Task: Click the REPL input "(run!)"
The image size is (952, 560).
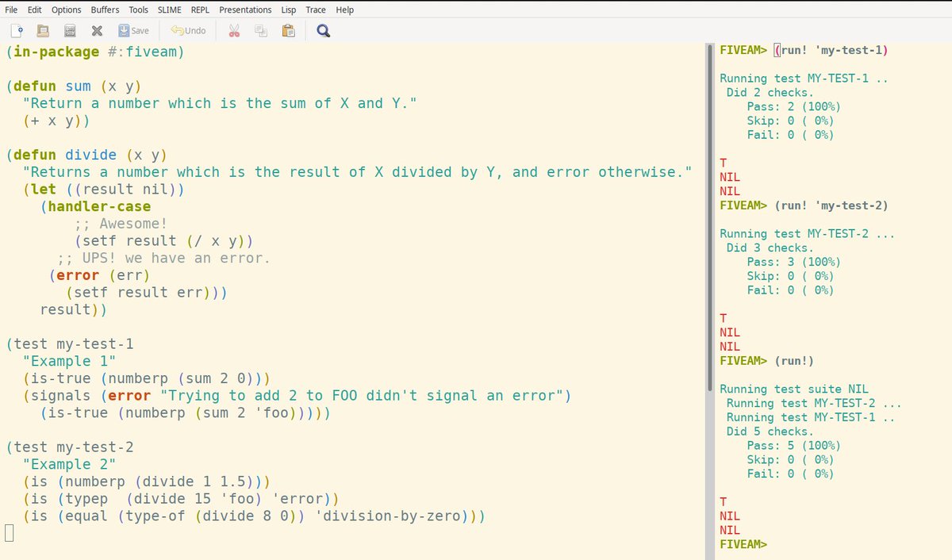Action: (x=794, y=361)
